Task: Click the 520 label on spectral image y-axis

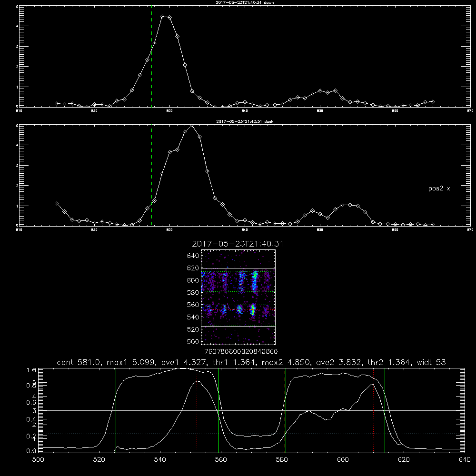Action: (x=193, y=329)
